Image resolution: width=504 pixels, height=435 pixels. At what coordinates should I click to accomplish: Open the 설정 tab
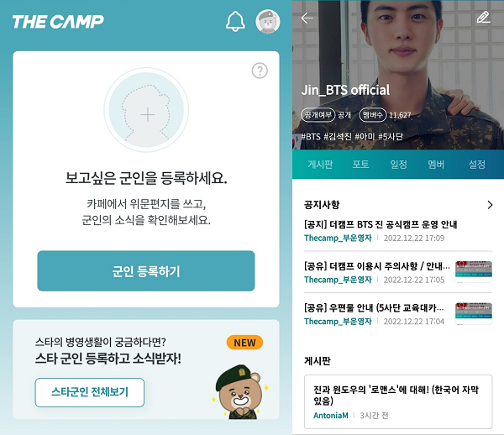point(476,164)
